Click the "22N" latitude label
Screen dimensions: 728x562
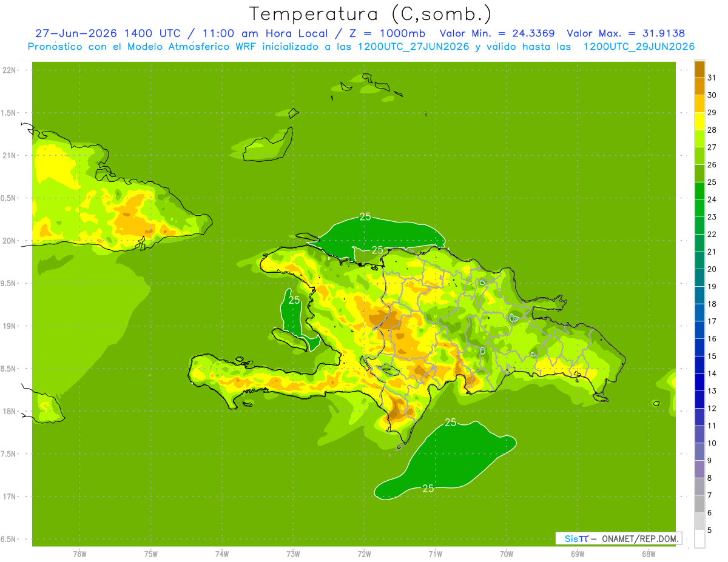[10, 70]
